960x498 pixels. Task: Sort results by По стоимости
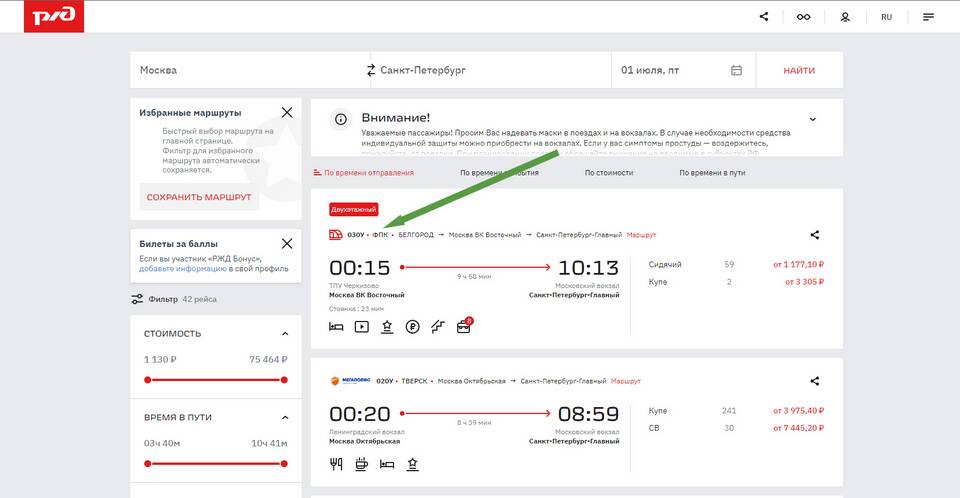coord(609,173)
